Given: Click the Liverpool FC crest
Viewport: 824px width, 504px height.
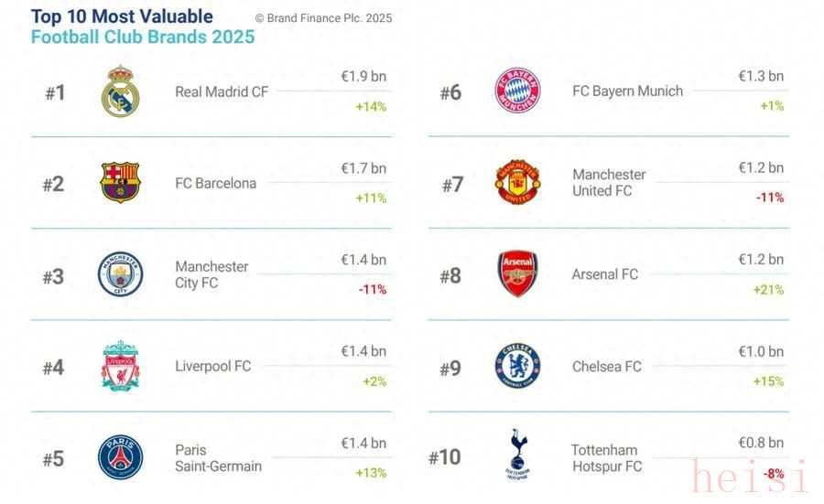Looking at the screenshot, I should pyautogui.click(x=120, y=365).
